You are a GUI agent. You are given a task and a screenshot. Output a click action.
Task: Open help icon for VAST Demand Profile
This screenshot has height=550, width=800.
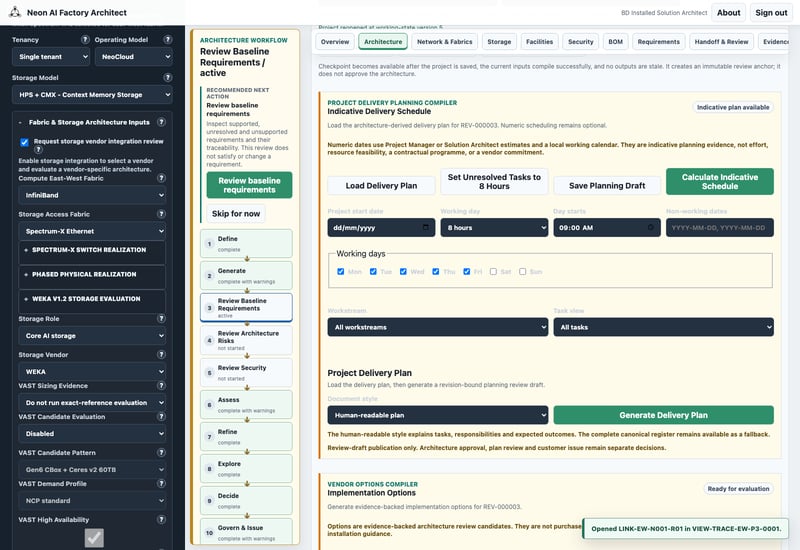tap(161, 483)
